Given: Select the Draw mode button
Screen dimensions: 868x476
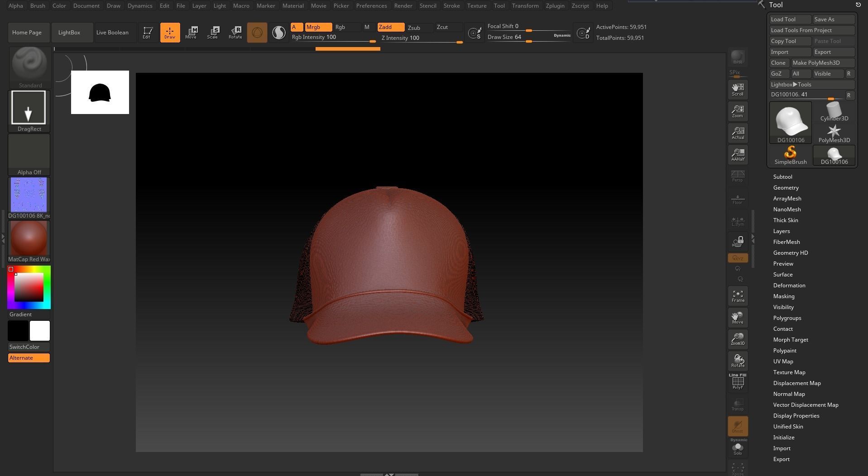Looking at the screenshot, I should click(x=170, y=33).
